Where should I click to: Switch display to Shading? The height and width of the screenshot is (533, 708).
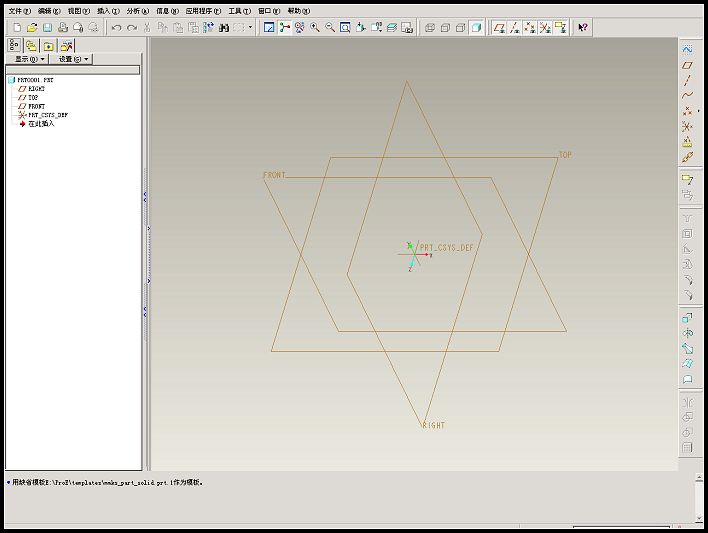pyautogui.click(x=476, y=28)
